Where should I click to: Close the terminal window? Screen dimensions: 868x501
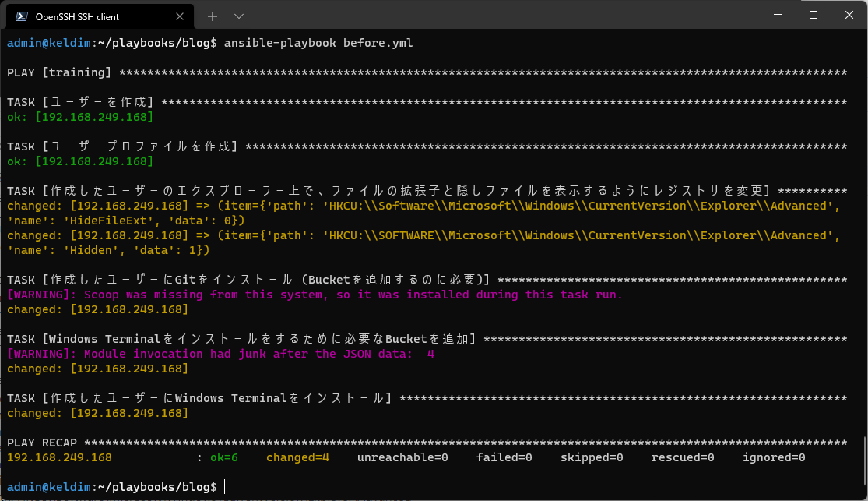[x=849, y=15]
